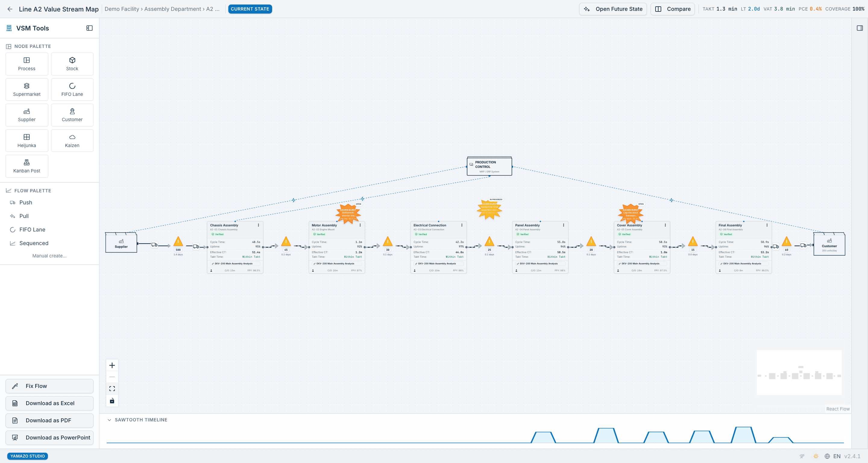The height and width of the screenshot is (463, 868).
Task: Select the Customer node in palette
Action: click(x=72, y=115)
